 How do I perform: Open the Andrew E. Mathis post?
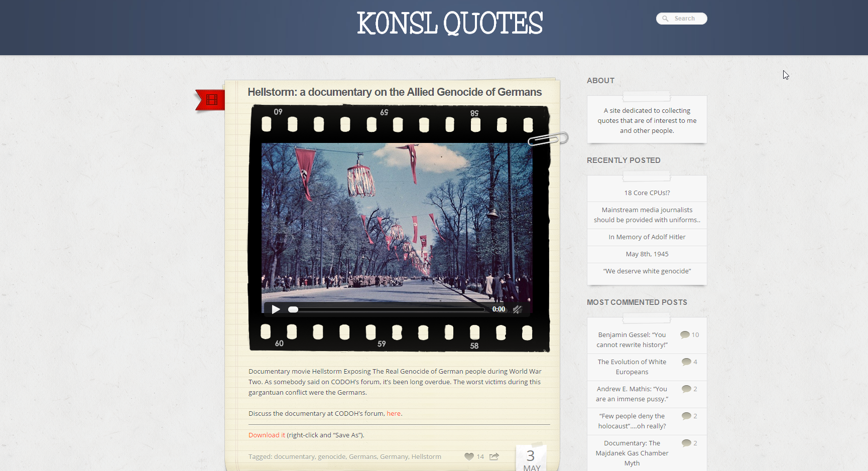[632, 394]
